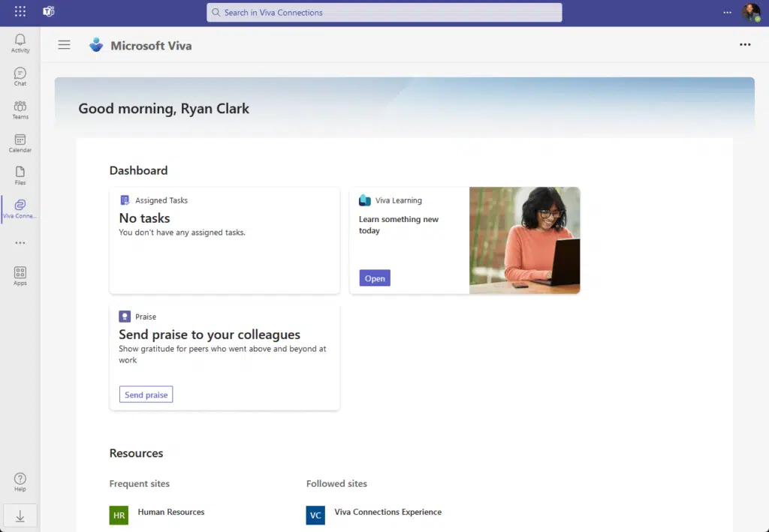Click the Praise card label
769x532 pixels.
146,317
